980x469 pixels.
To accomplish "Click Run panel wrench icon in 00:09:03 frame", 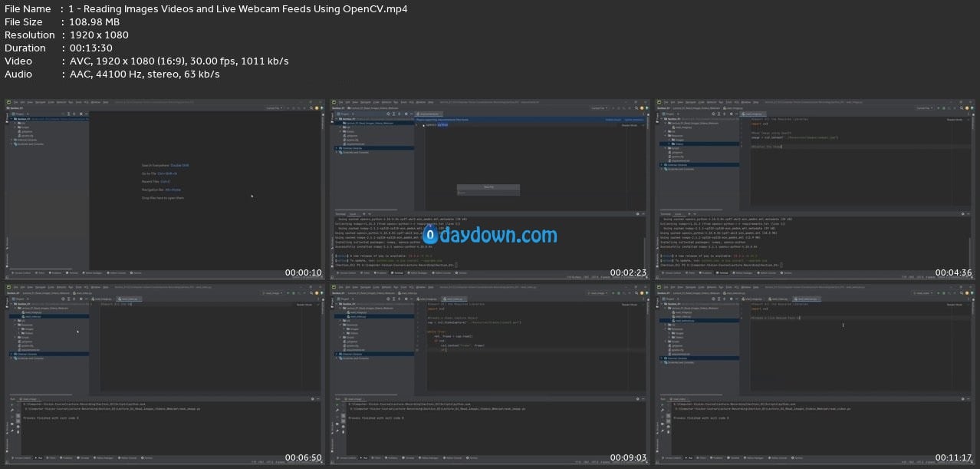I will pos(338,409).
